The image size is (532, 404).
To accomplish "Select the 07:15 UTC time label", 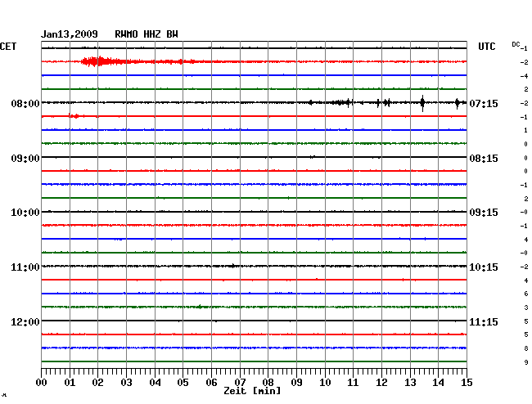I will (x=484, y=103).
